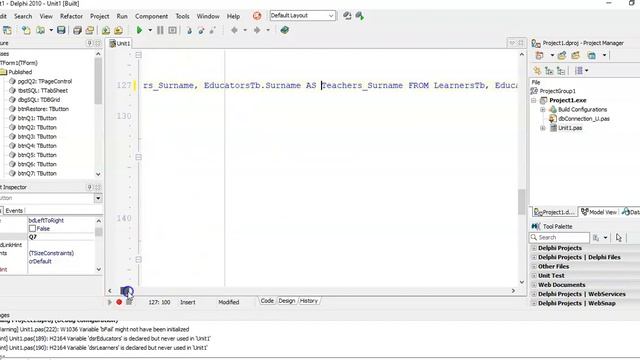Click the Remove file from project icon
This screenshot has width=640, height=360.
(118, 30)
